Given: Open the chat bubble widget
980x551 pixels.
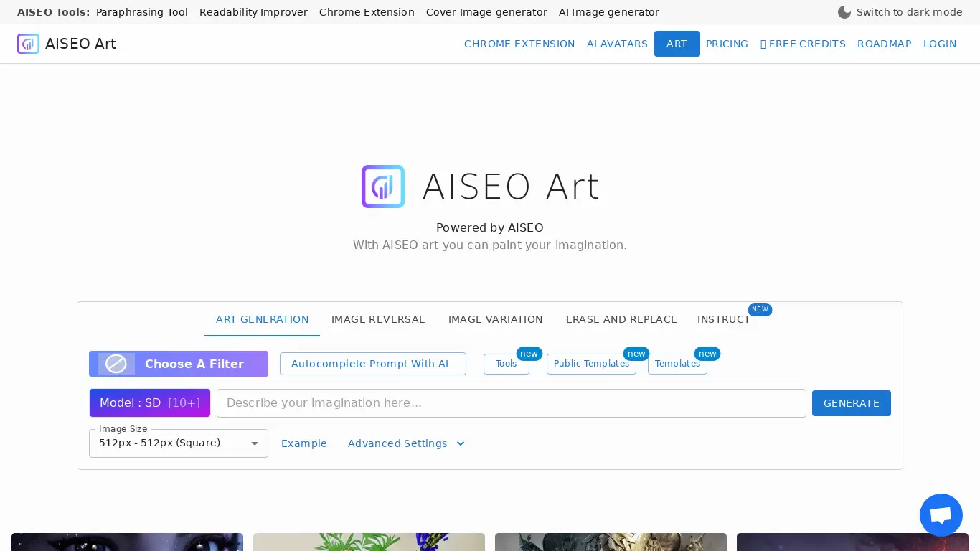Looking at the screenshot, I should (941, 515).
